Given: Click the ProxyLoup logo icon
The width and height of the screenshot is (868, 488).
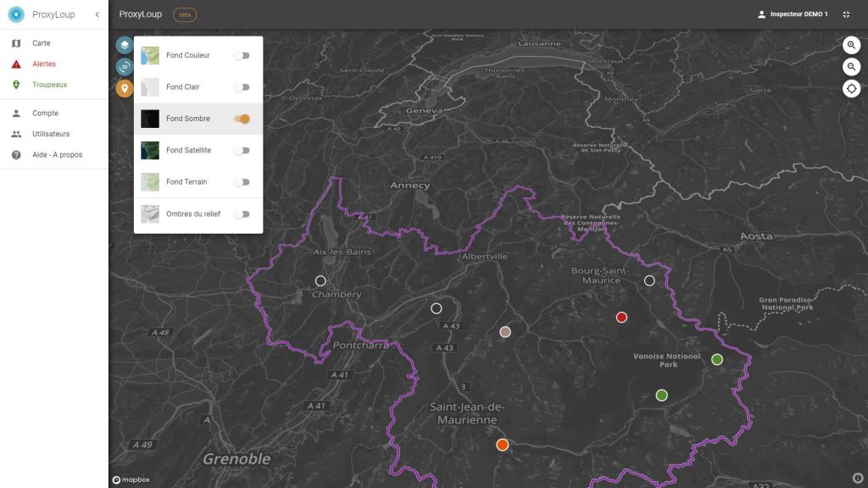Looking at the screenshot, I should point(16,14).
